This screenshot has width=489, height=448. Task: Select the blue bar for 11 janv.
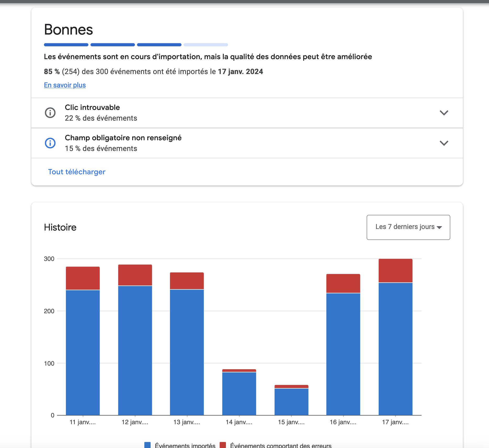tap(83, 352)
